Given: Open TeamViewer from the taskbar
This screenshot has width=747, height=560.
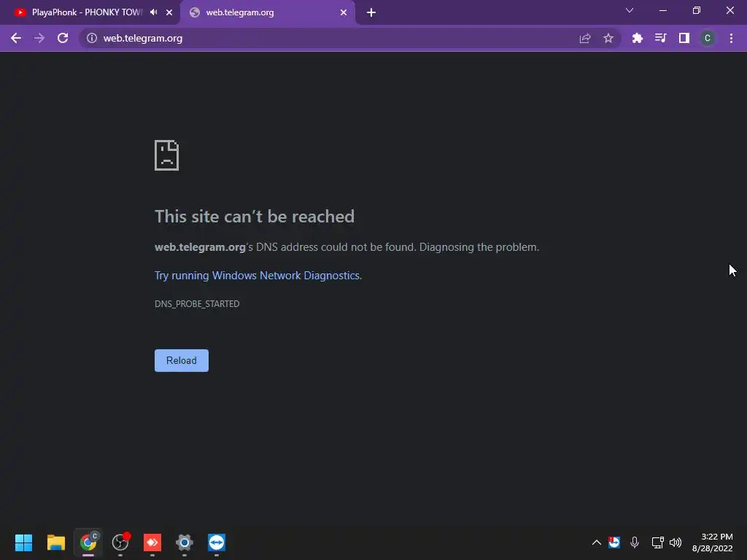Looking at the screenshot, I should [x=217, y=542].
